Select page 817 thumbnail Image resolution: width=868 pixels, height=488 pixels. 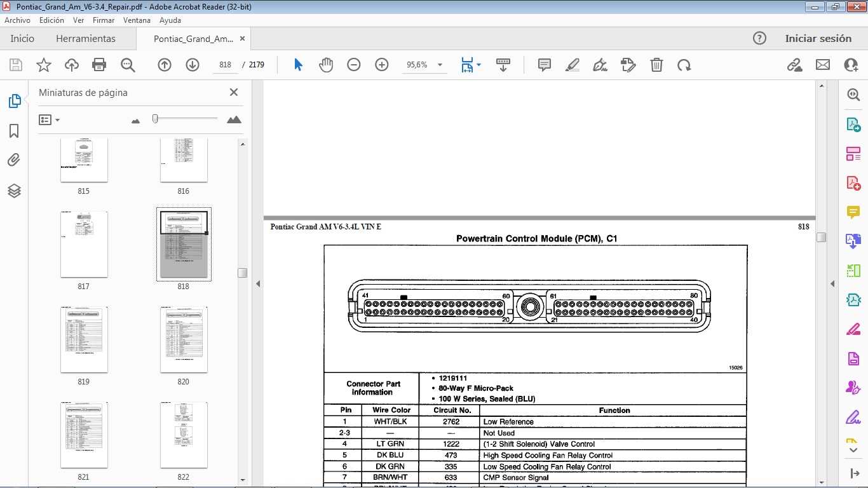(84, 245)
